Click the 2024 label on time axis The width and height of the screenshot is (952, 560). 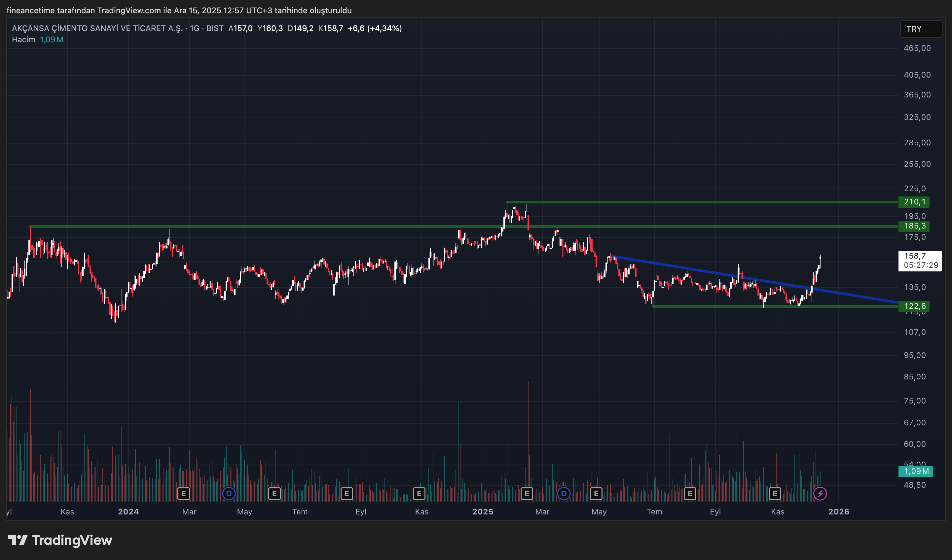click(x=128, y=512)
